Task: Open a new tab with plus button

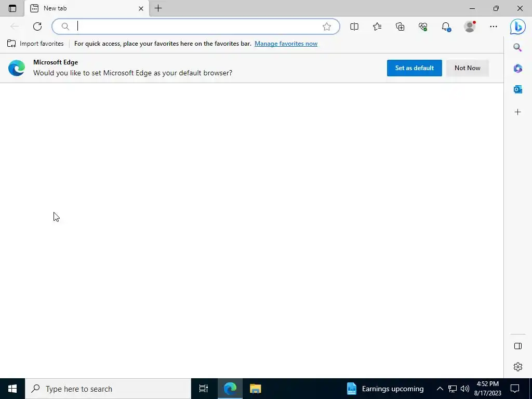Action: click(x=158, y=8)
